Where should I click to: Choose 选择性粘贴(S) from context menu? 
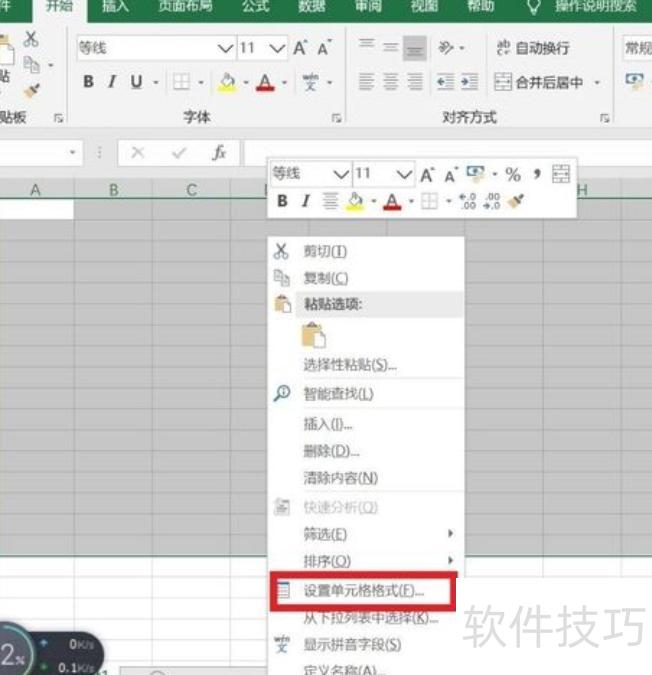(x=366, y=365)
